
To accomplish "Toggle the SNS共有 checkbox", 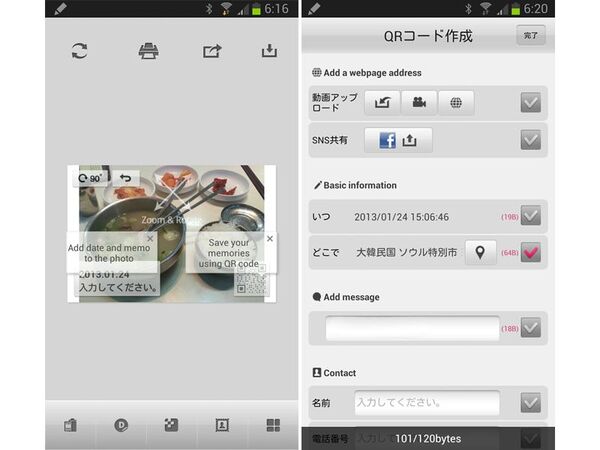I will (x=531, y=140).
